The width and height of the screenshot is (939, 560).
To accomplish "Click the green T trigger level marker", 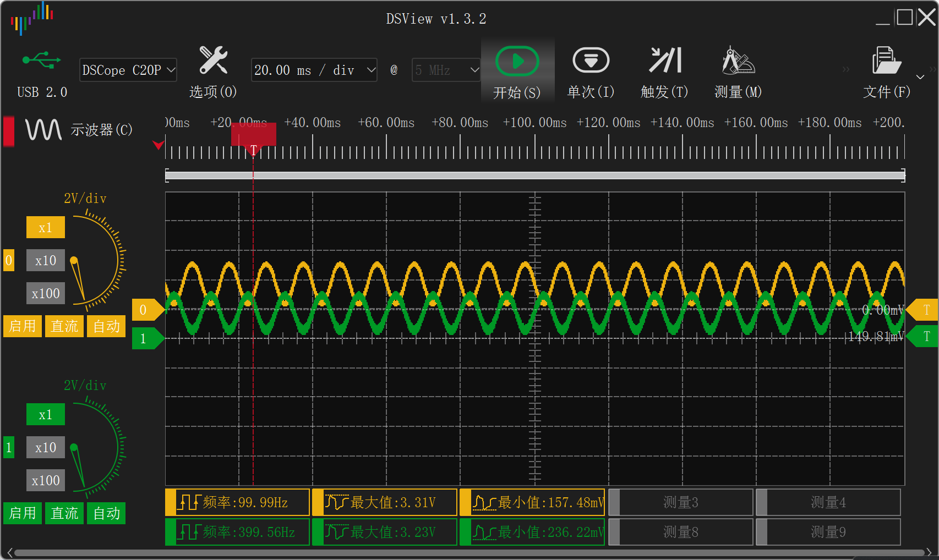I will [x=922, y=336].
